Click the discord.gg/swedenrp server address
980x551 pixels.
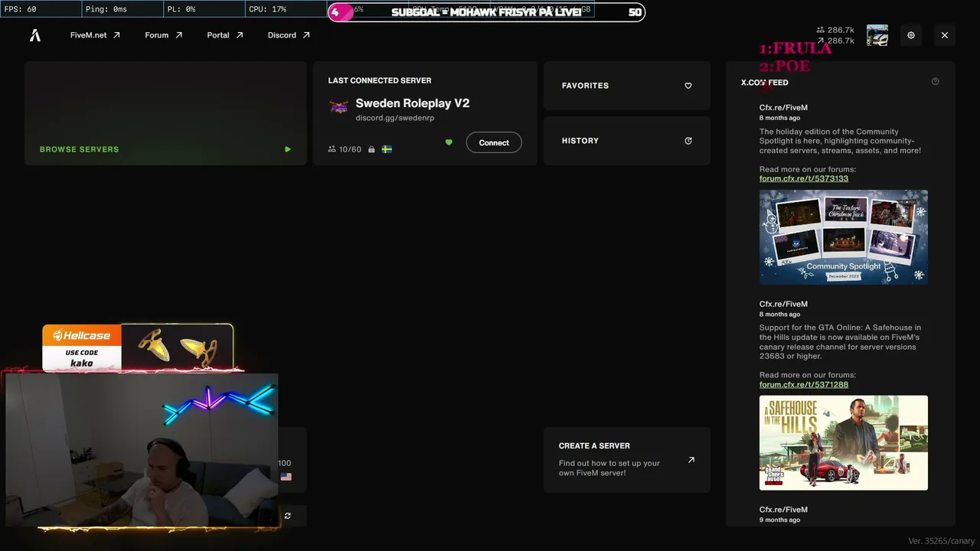(x=395, y=118)
